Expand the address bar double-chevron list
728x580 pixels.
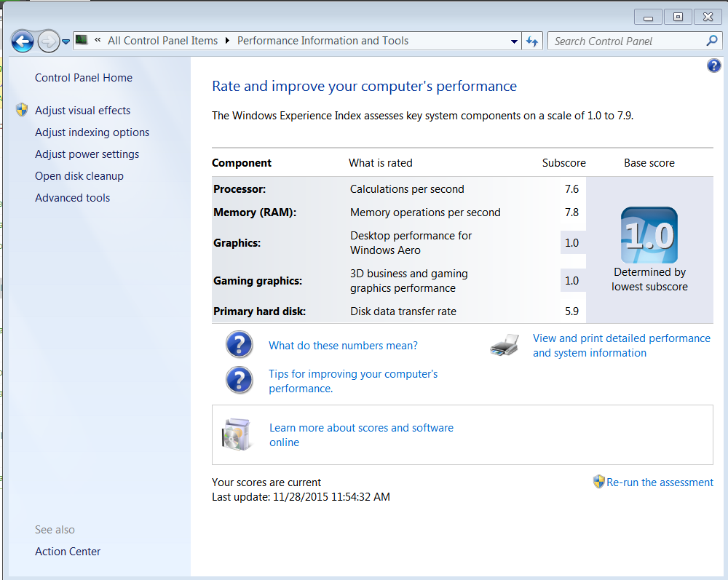(x=98, y=40)
